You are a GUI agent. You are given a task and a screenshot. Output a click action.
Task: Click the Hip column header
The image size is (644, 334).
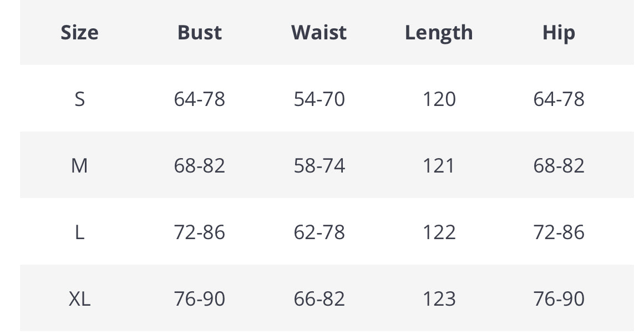[559, 33]
